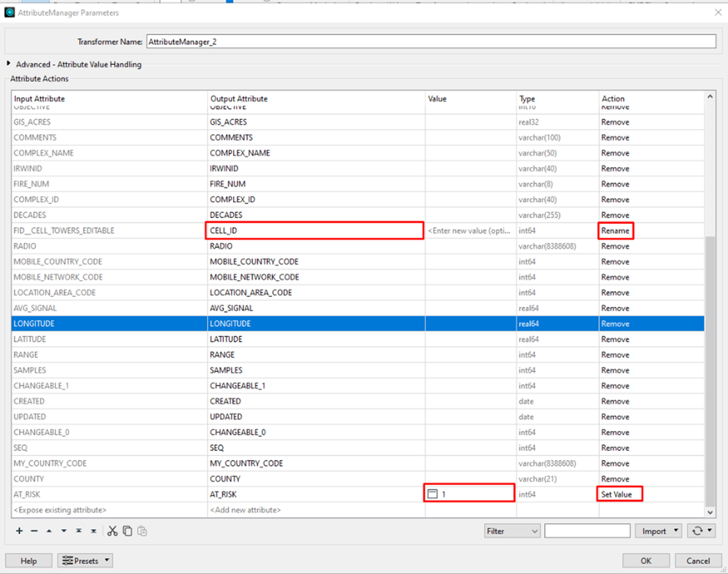728x574 pixels.
Task: Paste rows with the clipboard icon
Action: point(142,531)
